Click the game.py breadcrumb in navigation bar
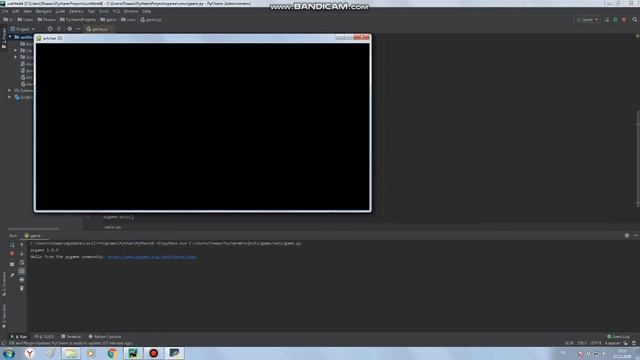This screenshot has width=640, height=360. coord(151,20)
